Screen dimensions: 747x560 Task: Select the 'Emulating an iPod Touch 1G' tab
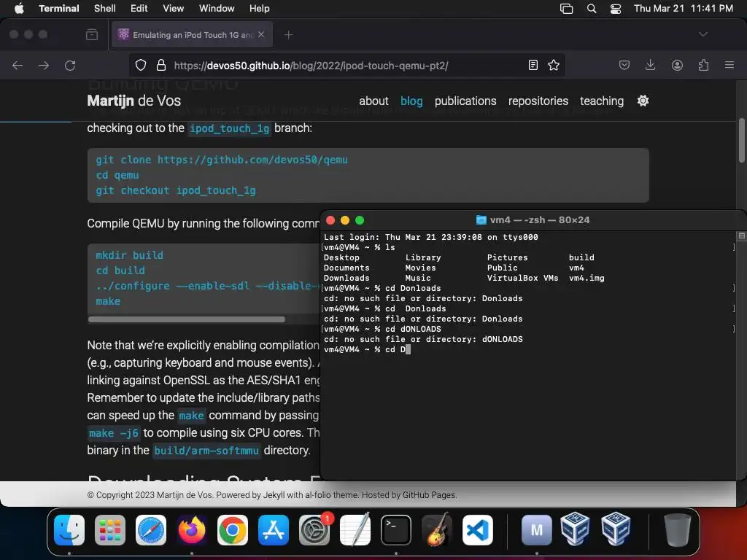point(192,35)
